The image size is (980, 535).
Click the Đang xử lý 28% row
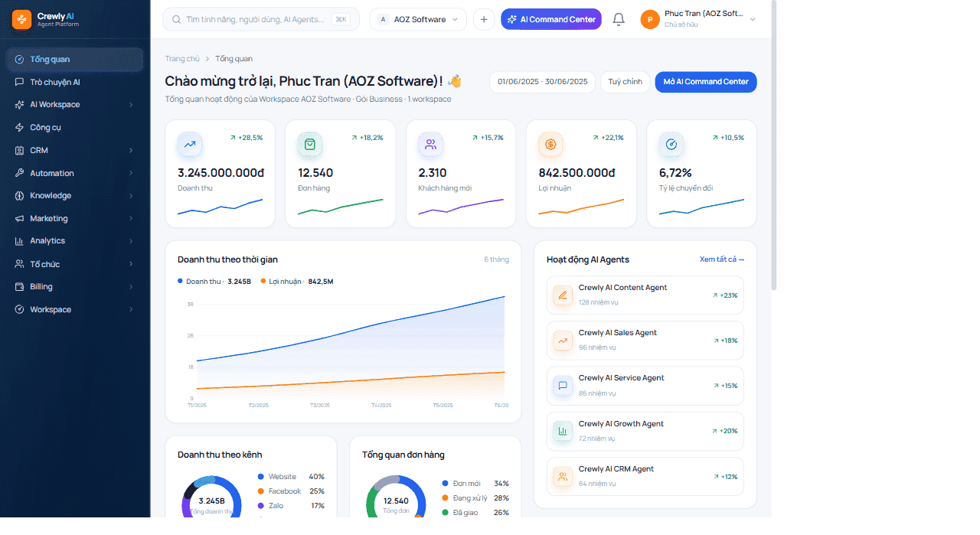coord(475,498)
